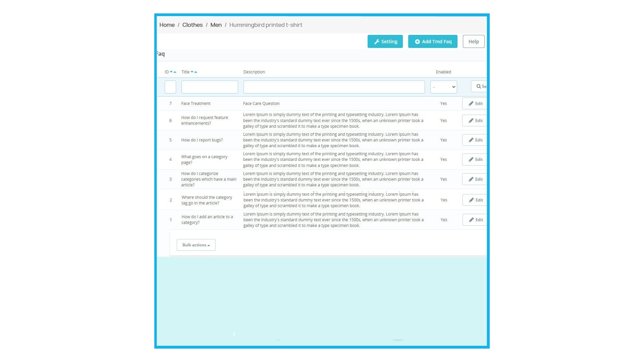Click the wrench Setting button

tap(385, 42)
